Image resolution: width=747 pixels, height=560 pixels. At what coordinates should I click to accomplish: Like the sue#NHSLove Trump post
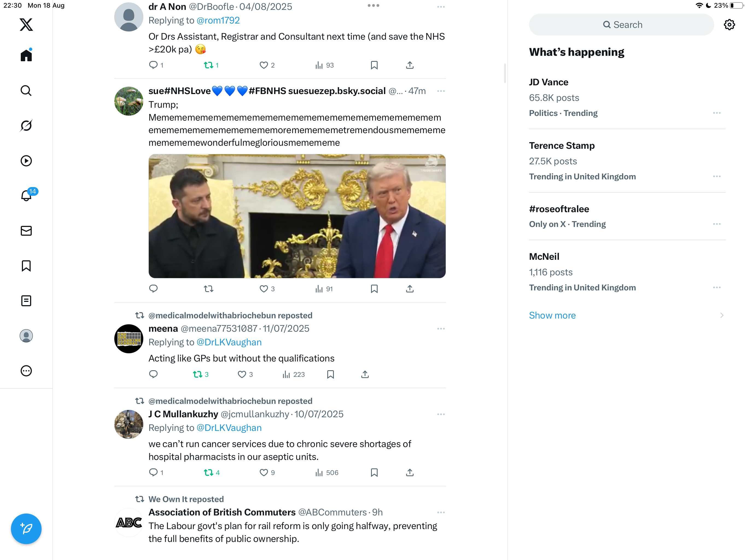click(267, 289)
